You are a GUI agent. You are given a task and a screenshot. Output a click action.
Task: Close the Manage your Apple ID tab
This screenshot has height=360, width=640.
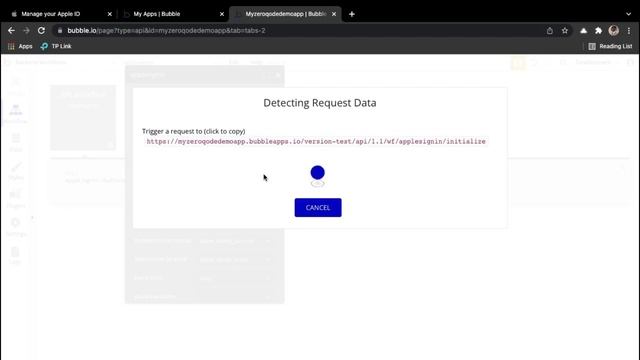[109, 14]
